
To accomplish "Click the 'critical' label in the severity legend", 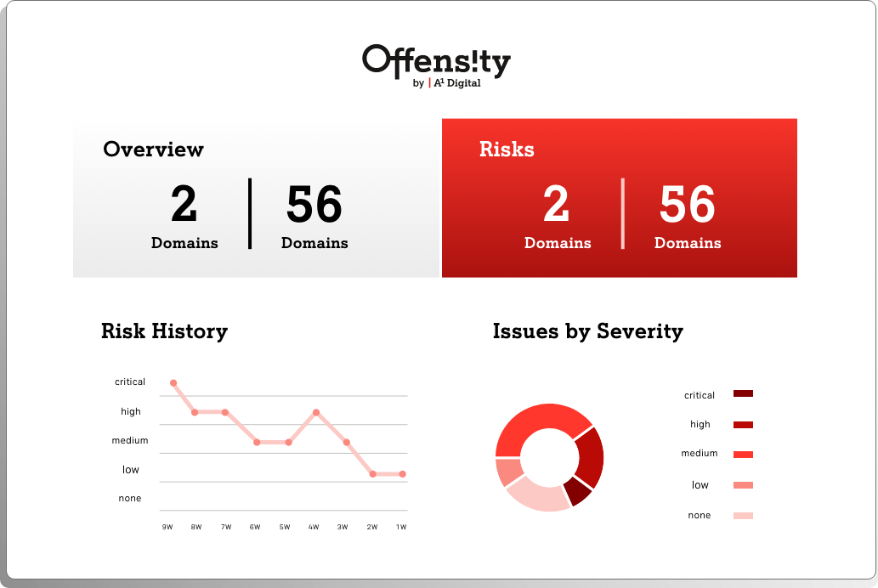I will coord(700,395).
